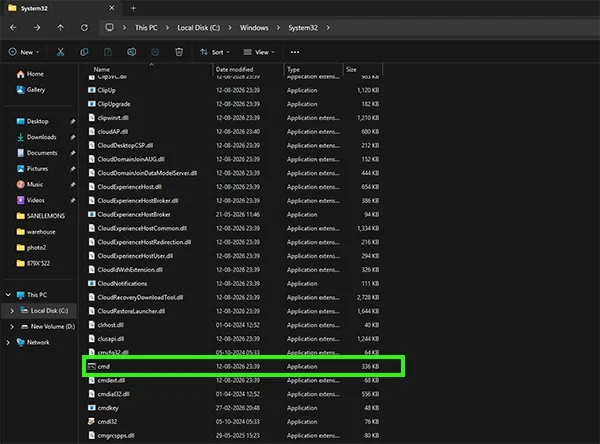Open the New dropdown
Image resolution: width=600 pixels, height=444 pixels.
24,52
